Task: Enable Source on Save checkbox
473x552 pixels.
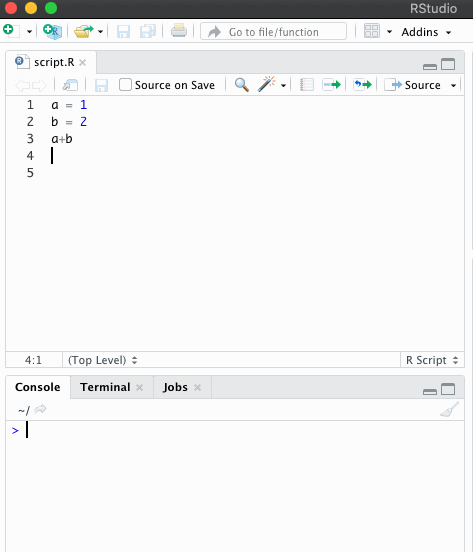Action: [125, 85]
